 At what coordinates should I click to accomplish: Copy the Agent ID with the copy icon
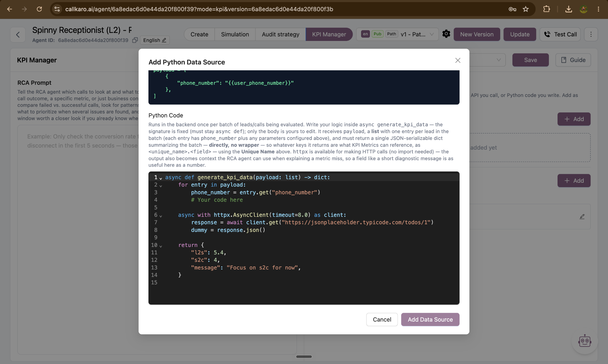[x=135, y=40]
